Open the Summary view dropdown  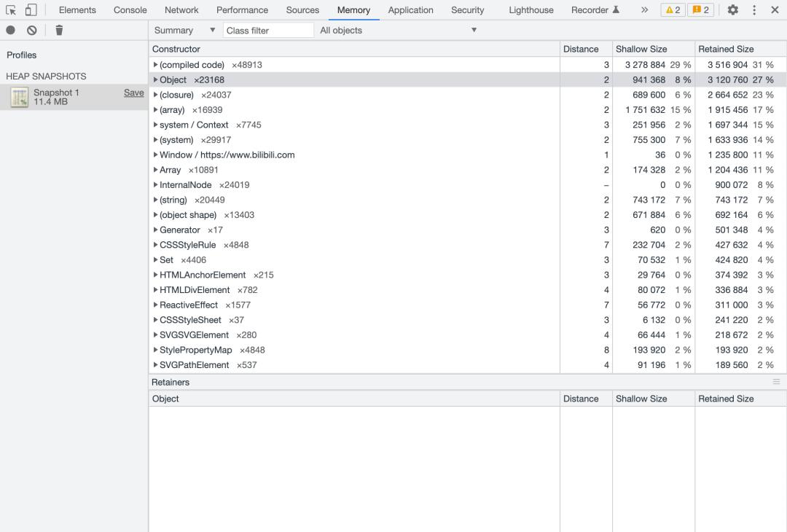185,30
